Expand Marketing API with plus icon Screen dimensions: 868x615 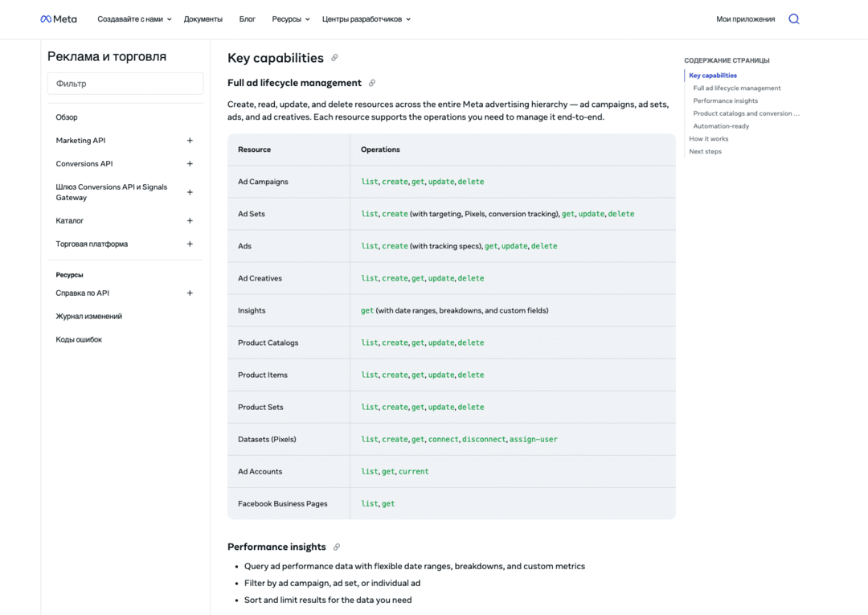pyautogui.click(x=190, y=141)
